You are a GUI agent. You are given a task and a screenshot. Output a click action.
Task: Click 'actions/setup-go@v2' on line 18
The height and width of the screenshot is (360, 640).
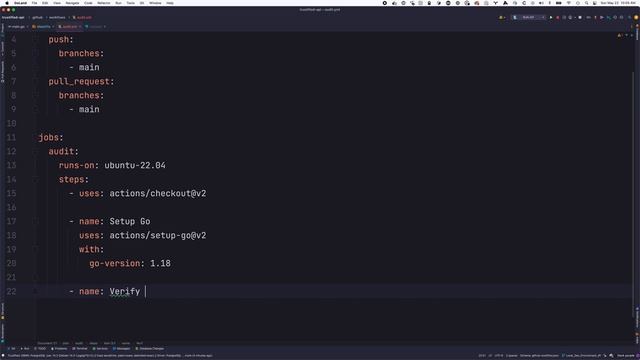point(158,236)
